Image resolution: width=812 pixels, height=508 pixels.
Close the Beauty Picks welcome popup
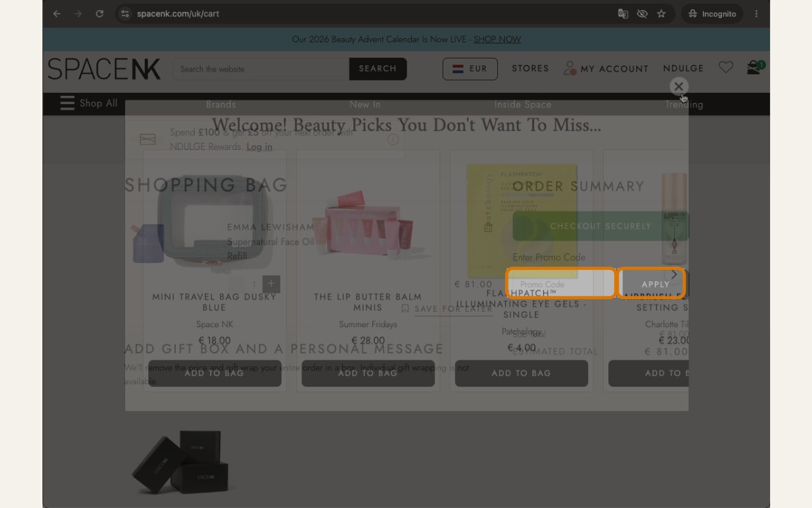(679, 86)
